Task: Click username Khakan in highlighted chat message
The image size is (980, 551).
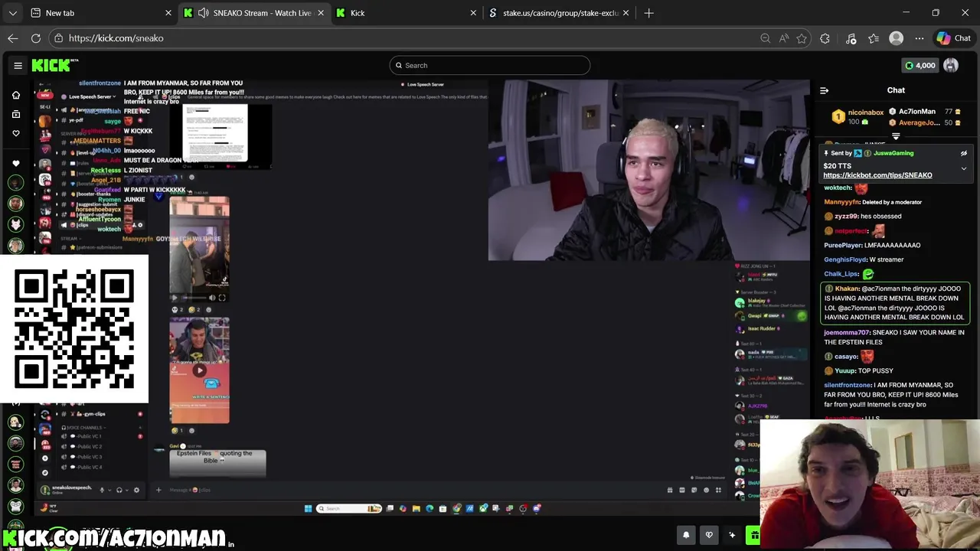Action: pyautogui.click(x=847, y=289)
